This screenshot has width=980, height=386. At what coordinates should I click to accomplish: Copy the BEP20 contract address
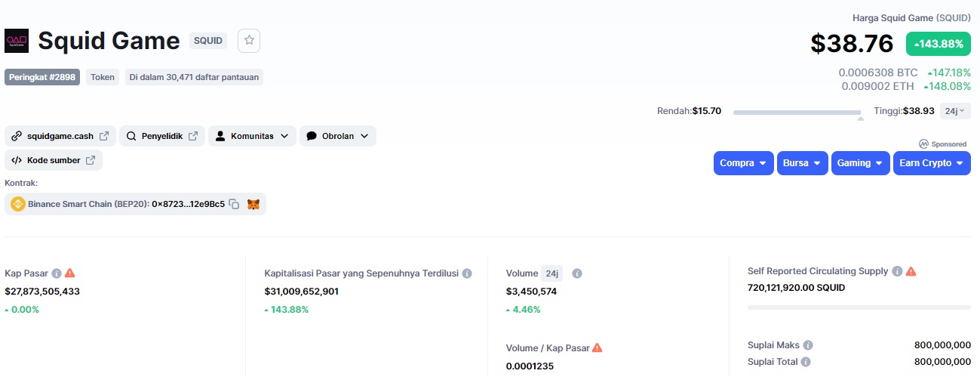click(234, 204)
